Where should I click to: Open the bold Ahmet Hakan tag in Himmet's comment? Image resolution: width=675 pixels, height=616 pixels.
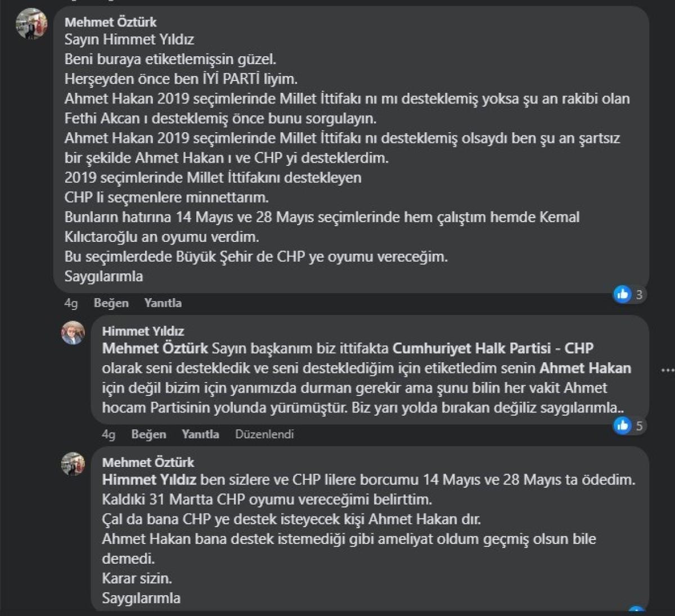[585, 368]
